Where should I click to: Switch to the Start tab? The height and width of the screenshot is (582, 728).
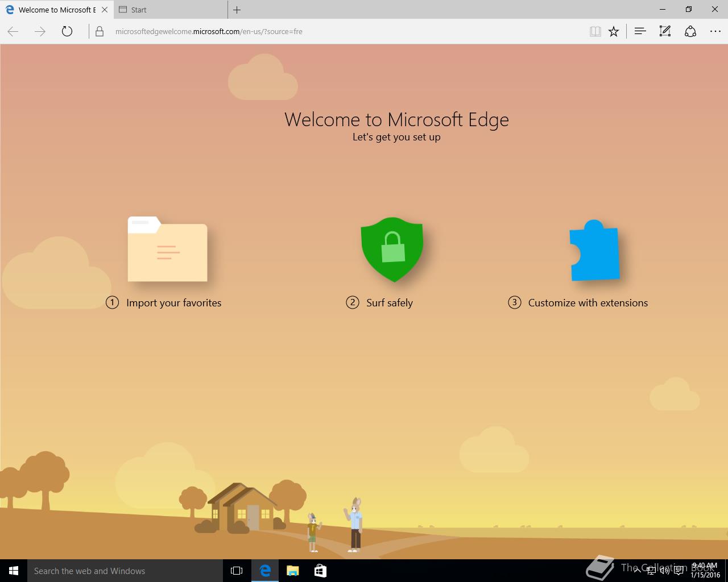point(171,10)
